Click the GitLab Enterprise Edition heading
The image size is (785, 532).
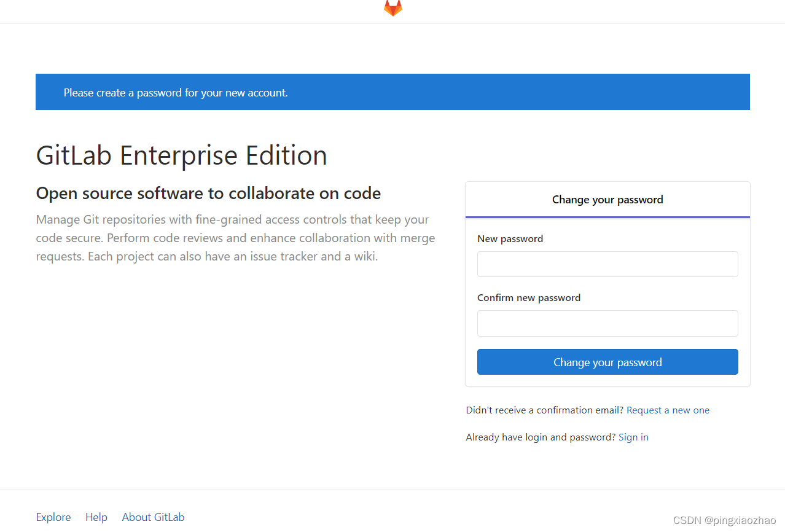pos(182,155)
